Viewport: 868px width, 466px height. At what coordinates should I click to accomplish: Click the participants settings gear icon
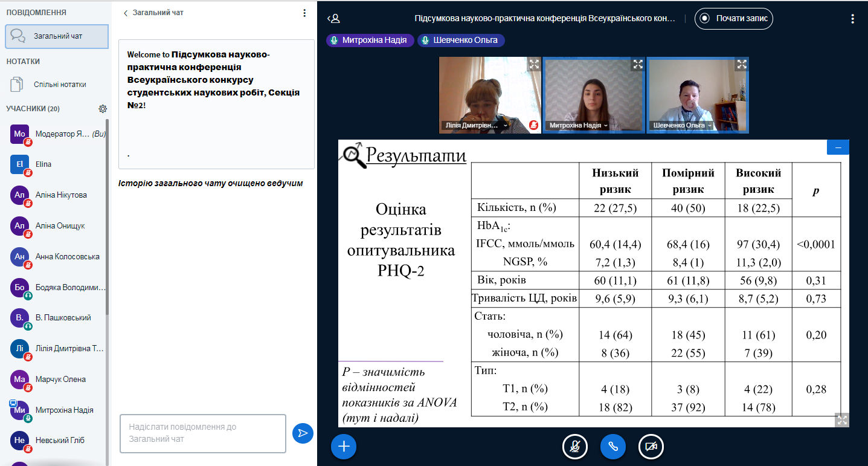tap(103, 109)
